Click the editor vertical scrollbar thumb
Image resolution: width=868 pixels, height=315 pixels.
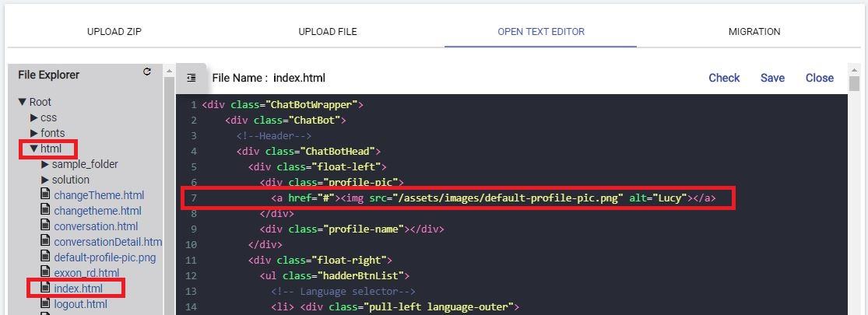[x=854, y=84]
